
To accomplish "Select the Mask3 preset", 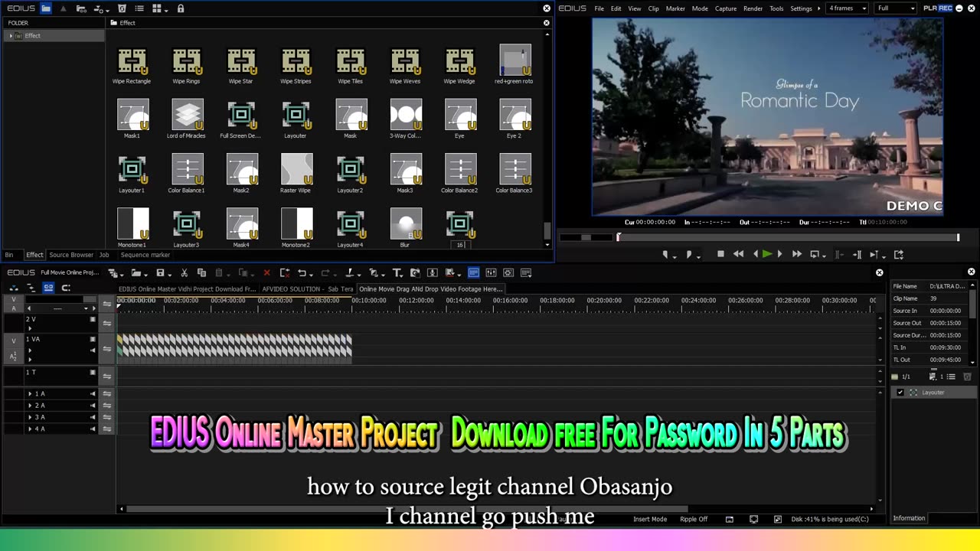I will (405, 174).
